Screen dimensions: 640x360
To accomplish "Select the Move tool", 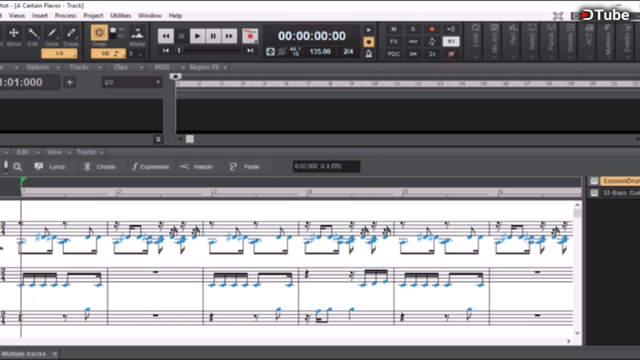I will click(13, 36).
